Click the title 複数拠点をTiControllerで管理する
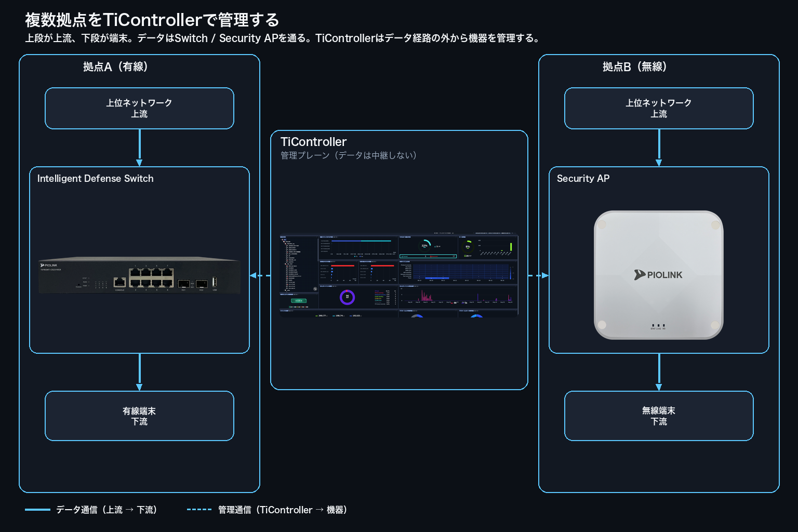 pyautogui.click(x=152, y=20)
